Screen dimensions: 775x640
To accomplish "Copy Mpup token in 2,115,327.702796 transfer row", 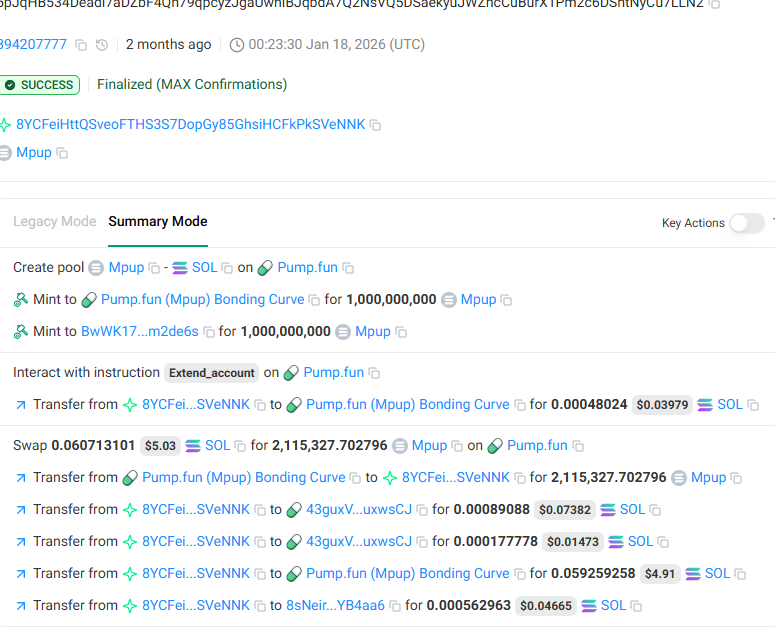I will (736, 478).
